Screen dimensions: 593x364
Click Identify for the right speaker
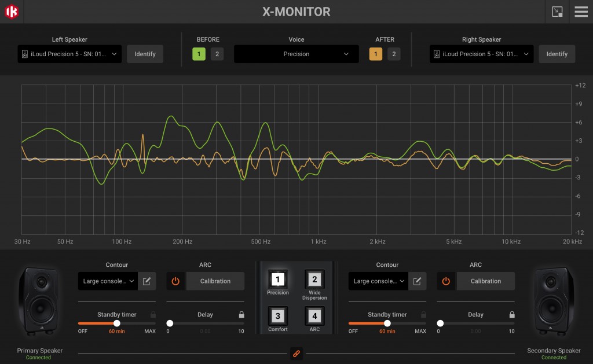[x=557, y=54]
